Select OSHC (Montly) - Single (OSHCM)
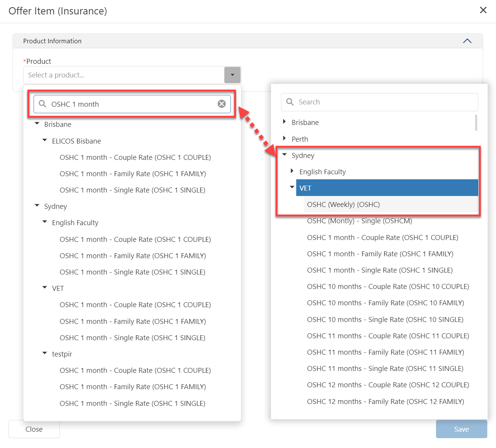This screenshot has width=496, height=448. click(360, 221)
